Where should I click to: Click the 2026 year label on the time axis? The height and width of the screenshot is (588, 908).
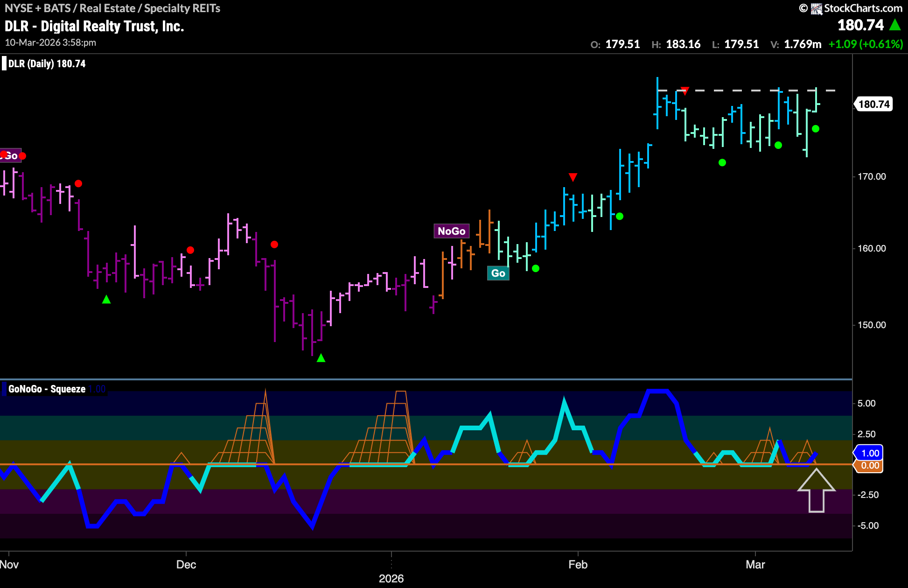pos(391,579)
